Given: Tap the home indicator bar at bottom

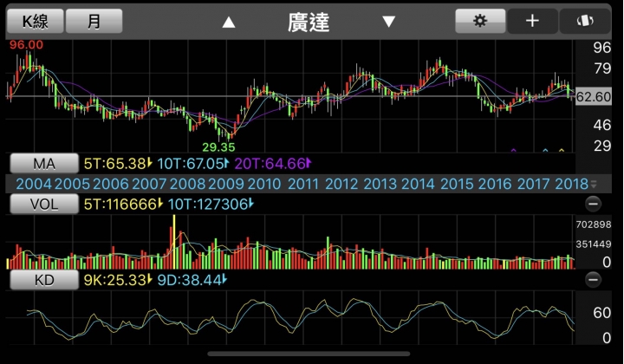Looking at the screenshot, I should (309, 354).
